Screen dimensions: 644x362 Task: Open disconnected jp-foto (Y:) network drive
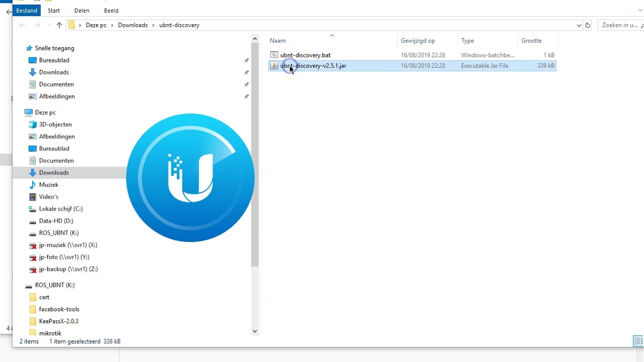tap(64, 257)
